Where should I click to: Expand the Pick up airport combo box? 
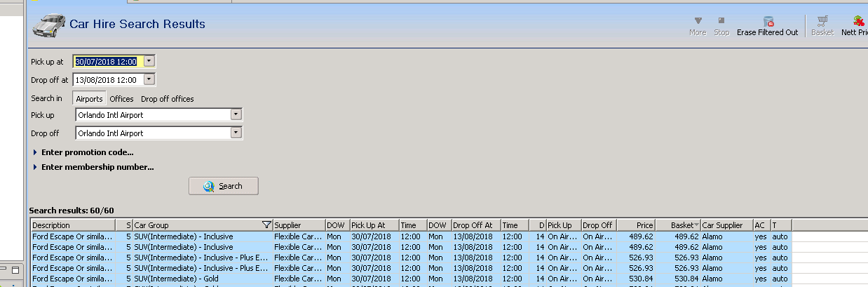236,114
